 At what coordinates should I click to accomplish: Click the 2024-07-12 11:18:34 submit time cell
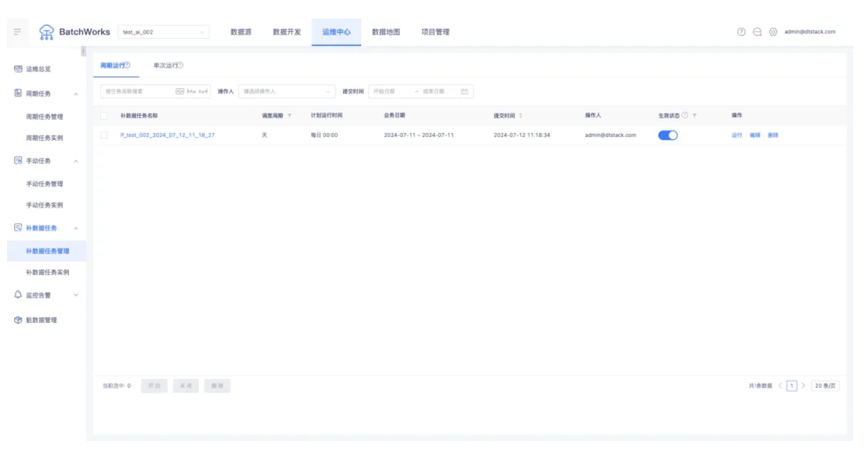tap(522, 135)
